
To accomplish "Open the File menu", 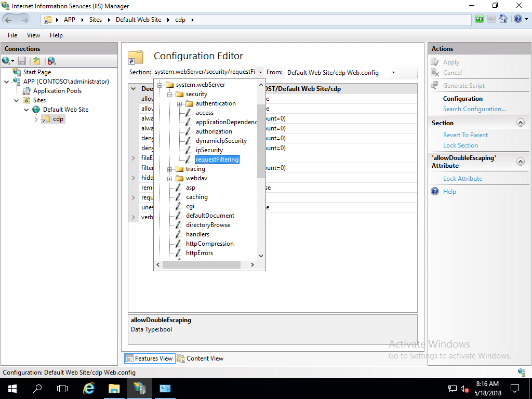I will coord(12,35).
